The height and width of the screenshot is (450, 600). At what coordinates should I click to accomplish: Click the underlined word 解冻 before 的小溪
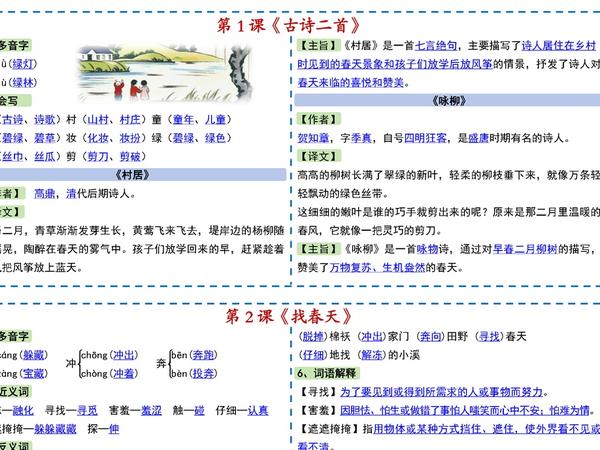click(372, 355)
